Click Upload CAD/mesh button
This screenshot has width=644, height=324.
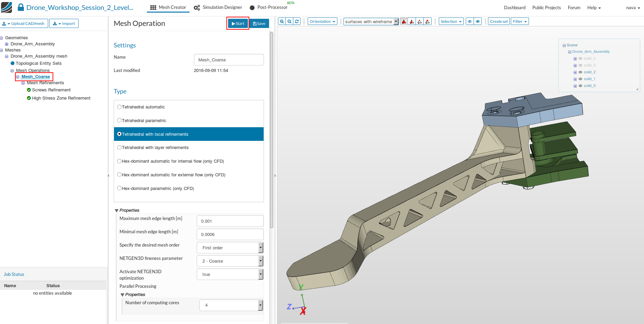pos(24,24)
